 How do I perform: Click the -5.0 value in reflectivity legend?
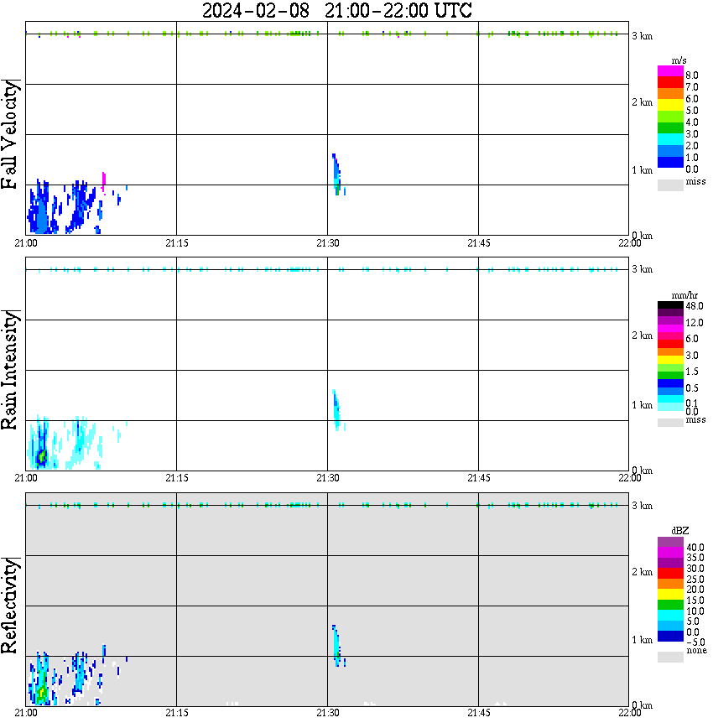pyautogui.click(x=695, y=642)
